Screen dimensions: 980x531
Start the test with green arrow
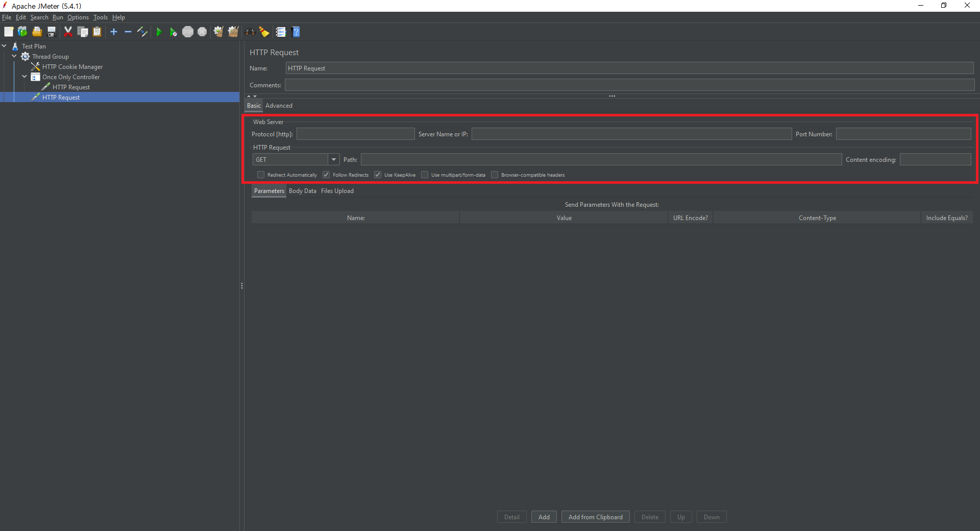tap(159, 32)
